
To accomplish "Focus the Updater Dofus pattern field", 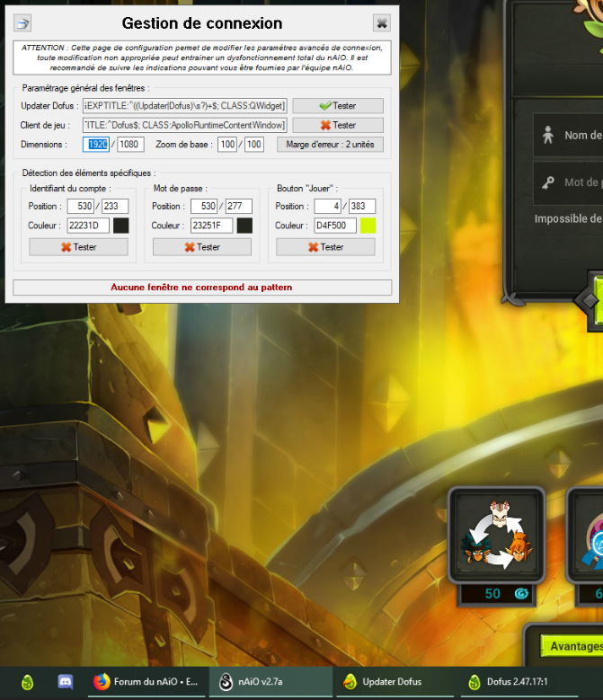I will pyautogui.click(x=185, y=106).
